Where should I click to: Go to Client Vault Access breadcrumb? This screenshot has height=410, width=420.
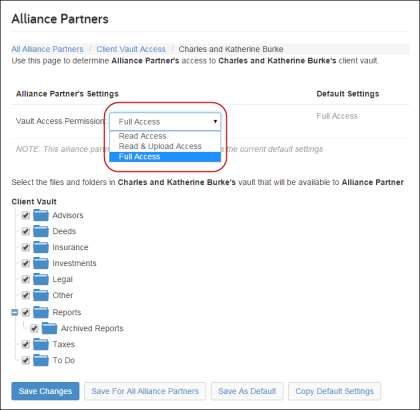(131, 49)
